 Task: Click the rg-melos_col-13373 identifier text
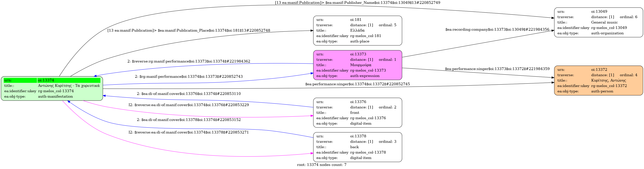click(x=368, y=70)
